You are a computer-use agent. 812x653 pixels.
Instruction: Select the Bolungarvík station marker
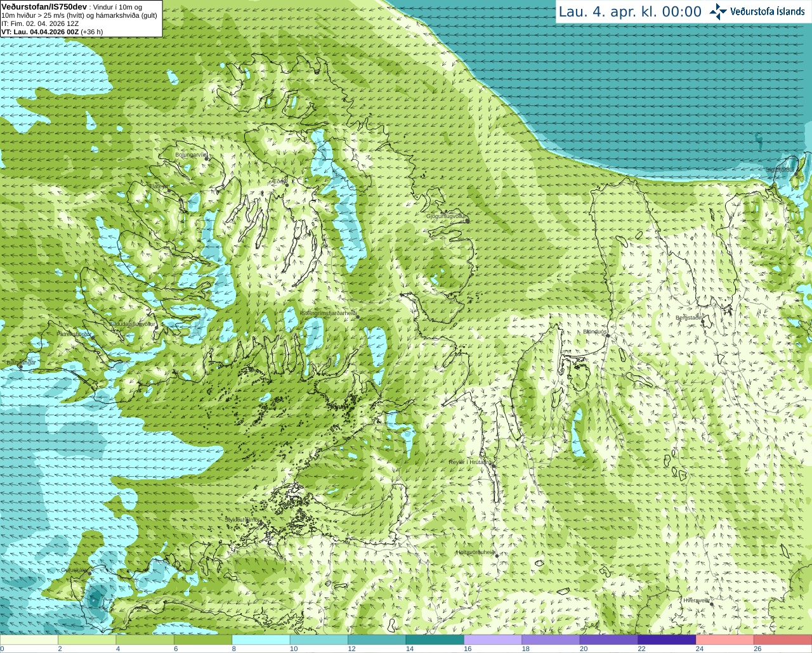206,158
